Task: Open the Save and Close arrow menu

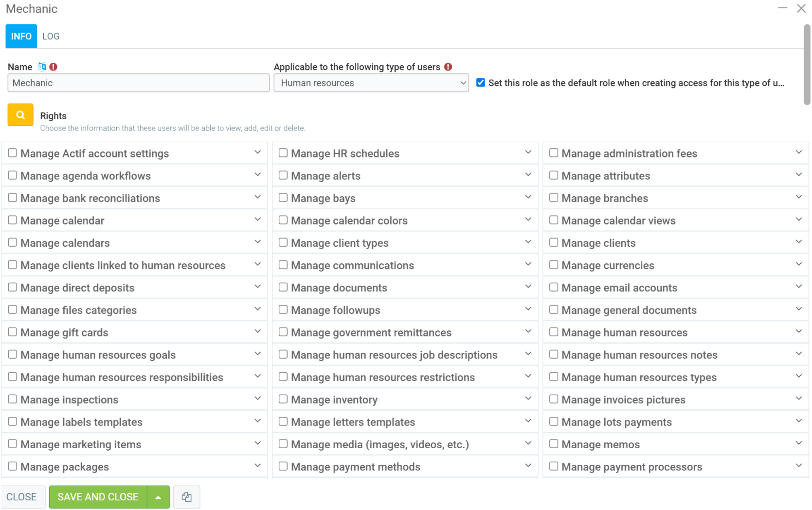Action: pyautogui.click(x=158, y=497)
